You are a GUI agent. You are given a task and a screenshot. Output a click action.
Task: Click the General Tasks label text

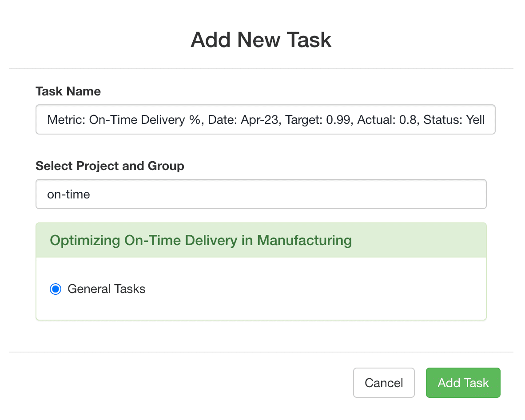point(107,289)
